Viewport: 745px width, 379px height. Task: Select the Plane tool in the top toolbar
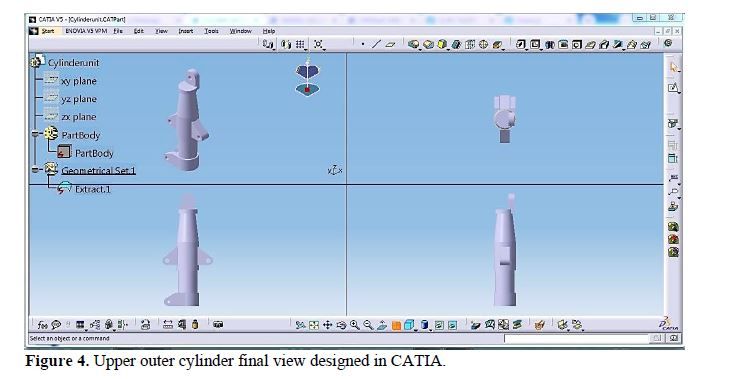click(391, 44)
